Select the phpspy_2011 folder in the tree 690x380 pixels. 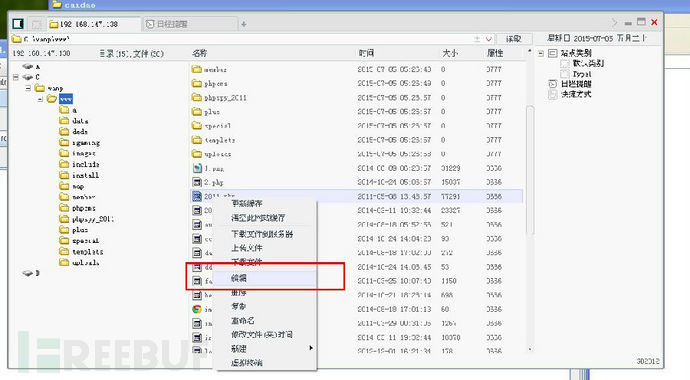[x=93, y=219]
